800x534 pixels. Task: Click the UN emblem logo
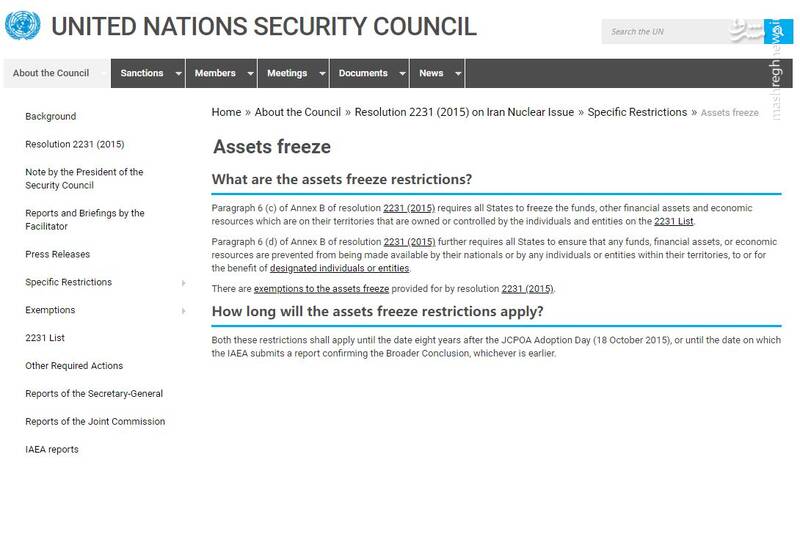(x=22, y=26)
